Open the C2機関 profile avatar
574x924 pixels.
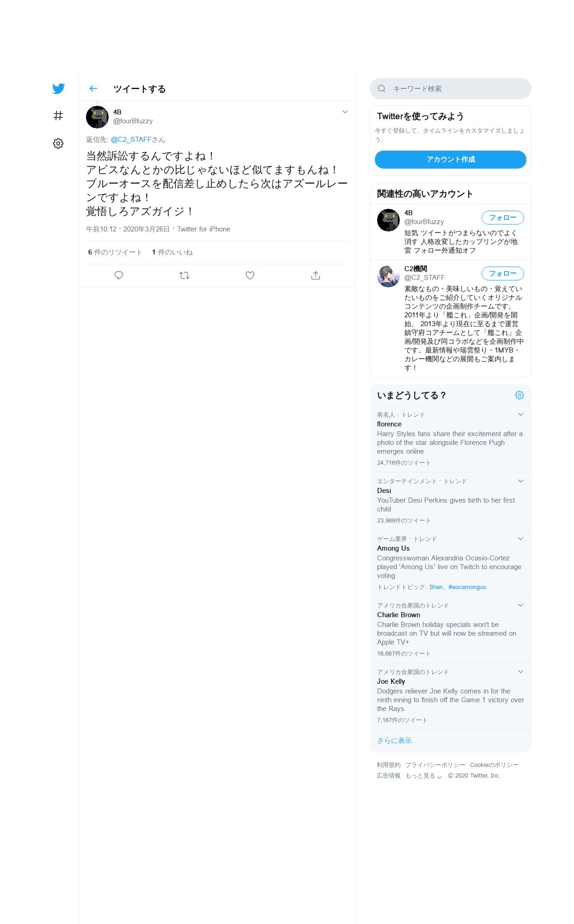(x=388, y=276)
